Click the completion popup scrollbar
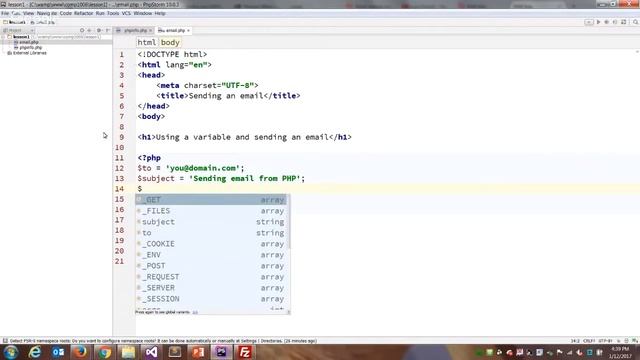Viewport: 640px width, 360px height. 289,222
